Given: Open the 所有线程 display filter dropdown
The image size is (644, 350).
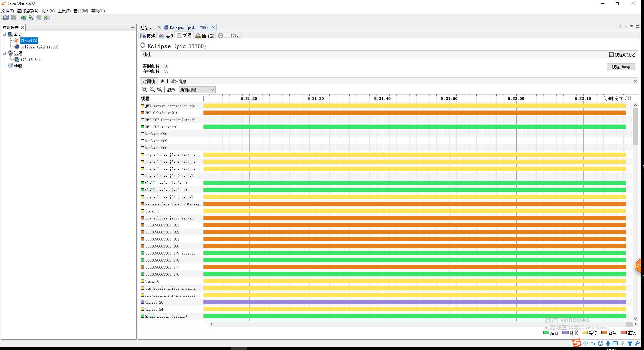Looking at the screenshot, I should pos(197,90).
